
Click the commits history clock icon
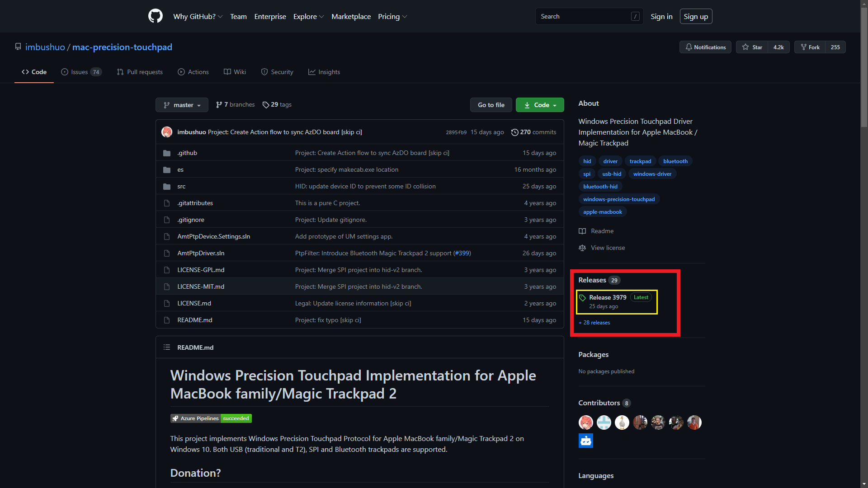[514, 132]
